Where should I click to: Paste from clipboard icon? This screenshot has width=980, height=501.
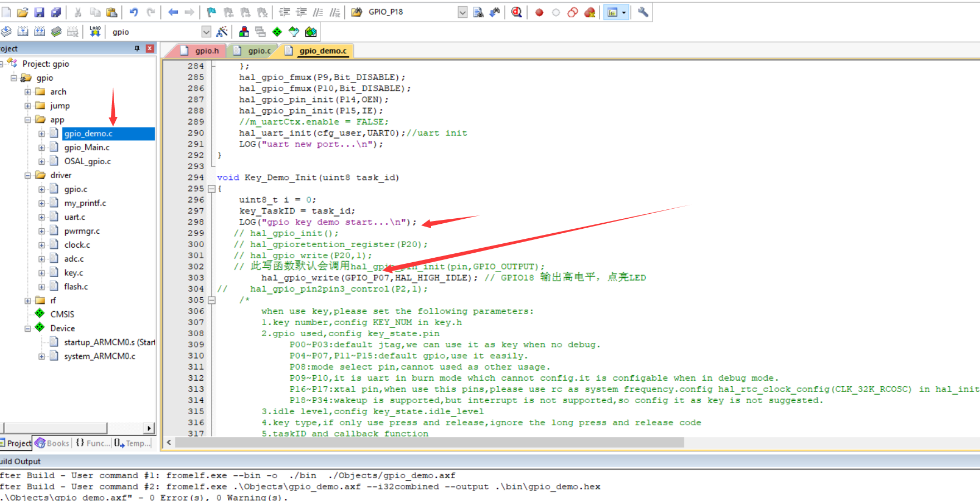click(111, 12)
